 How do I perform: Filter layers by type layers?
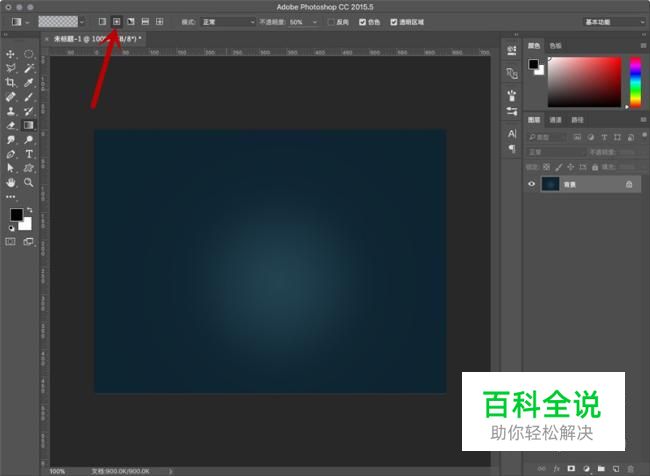point(604,137)
